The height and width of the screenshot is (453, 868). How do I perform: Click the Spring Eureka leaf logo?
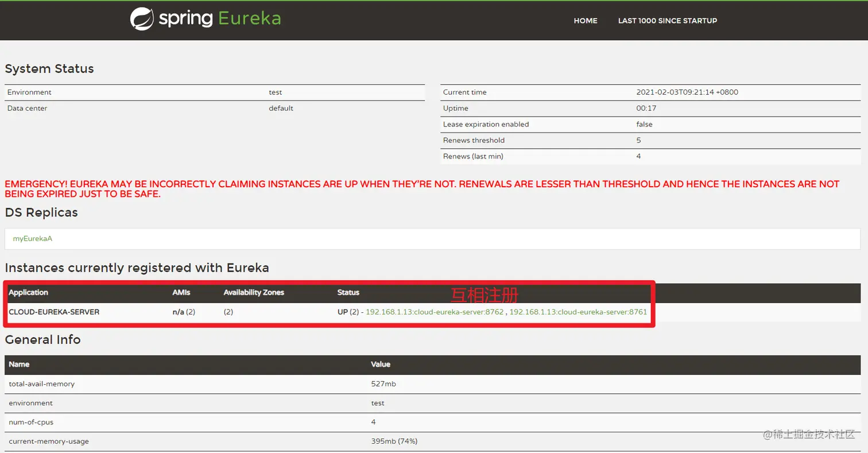pos(142,18)
